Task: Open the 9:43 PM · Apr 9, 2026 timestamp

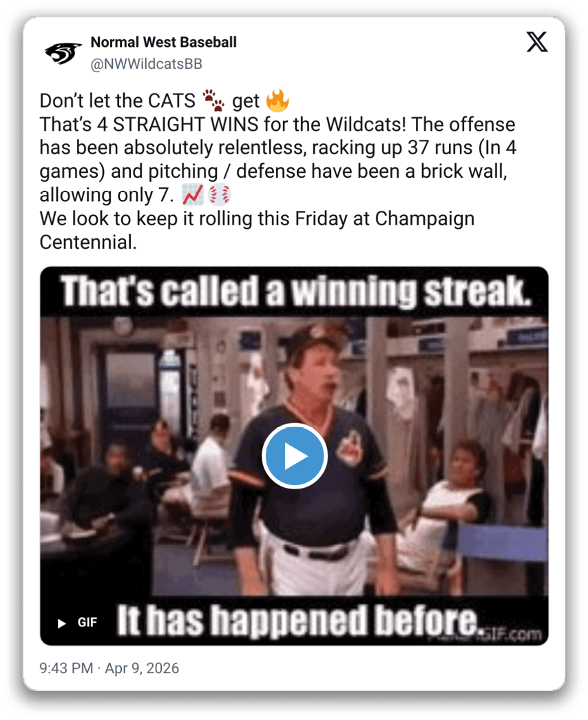Action: click(x=109, y=668)
